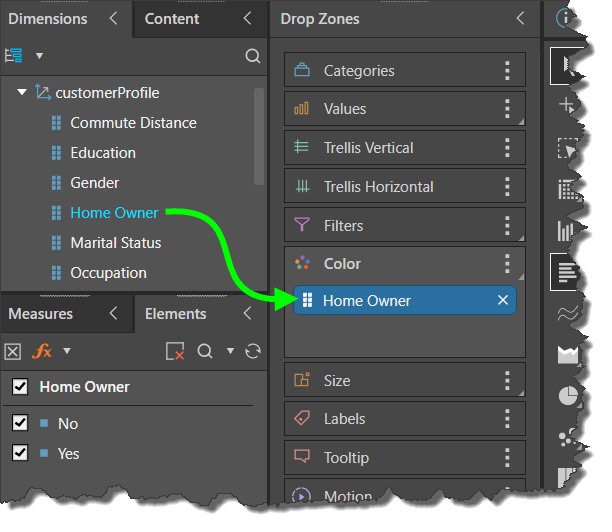The height and width of the screenshot is (532, 612).
Task: Collapse the customerProfile tree node
Action: (x=22, y=93)
